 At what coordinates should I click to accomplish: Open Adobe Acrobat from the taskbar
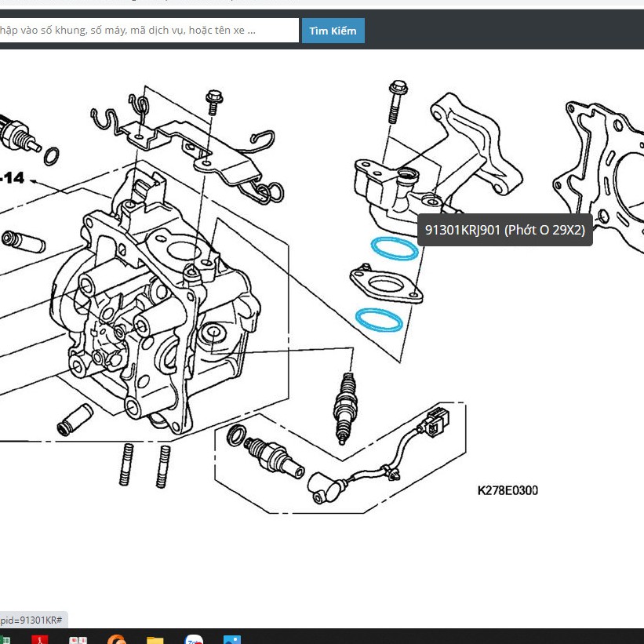coord(41,639)
